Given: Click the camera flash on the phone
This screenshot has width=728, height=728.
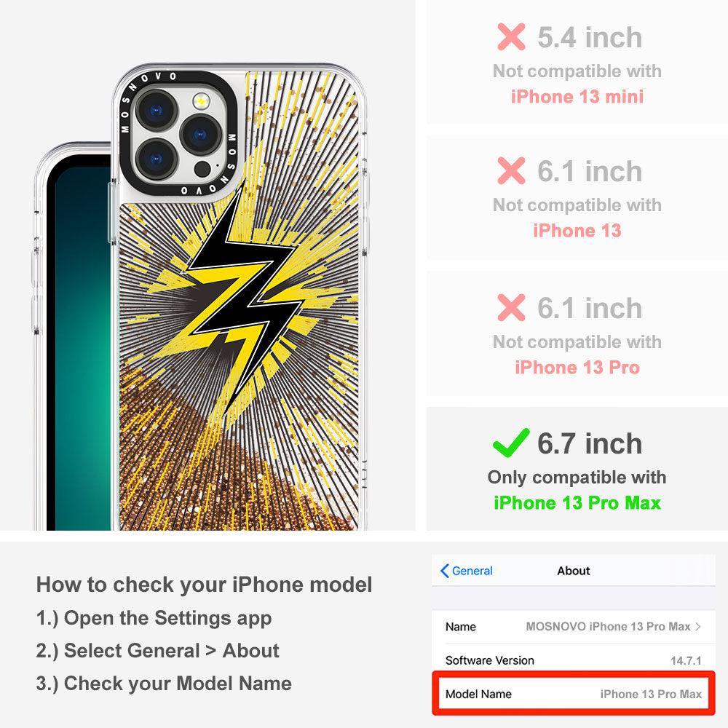Looking at the screenshot, I should pos(201,100).
